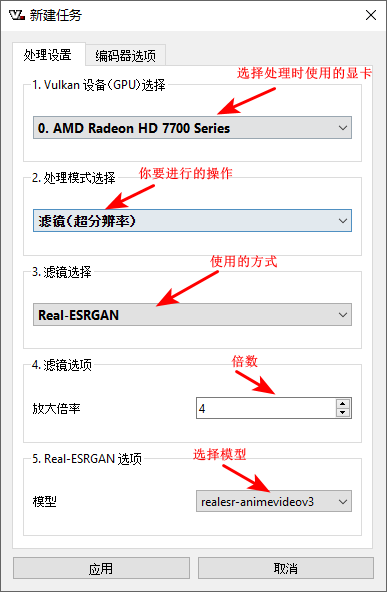
Task: Decrease 放大倍率 with the down arrow
Action: 342,412
